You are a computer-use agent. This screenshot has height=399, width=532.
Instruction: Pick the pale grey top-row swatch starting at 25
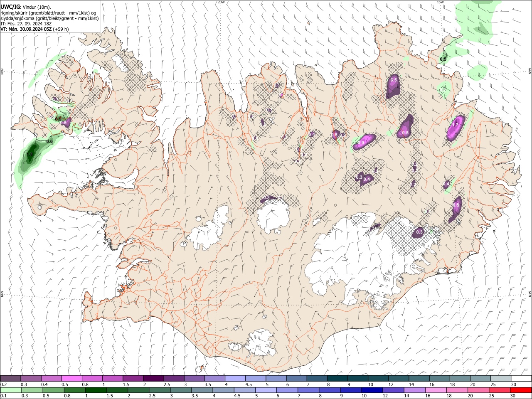[501, 378]
